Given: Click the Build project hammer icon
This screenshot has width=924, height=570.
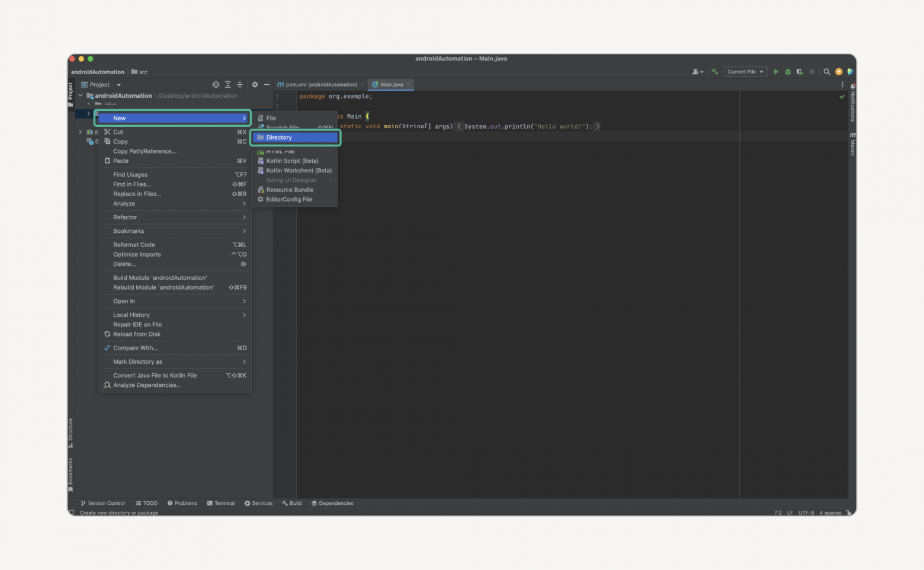Looking at the screenshot, I should (x=715, y=72).
